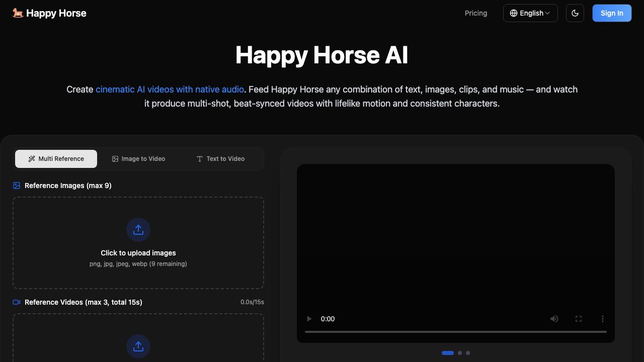This screenshot has width=644, height=362.
Task: Click the 0:00 video time display
Action: point(328,319)
